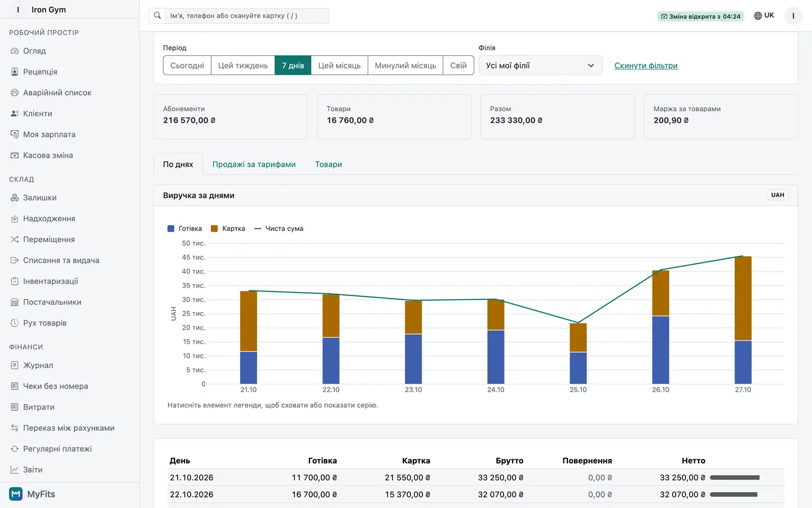Open Моя зарплата icon
This screenshot has width=812, height=508.
15,134
